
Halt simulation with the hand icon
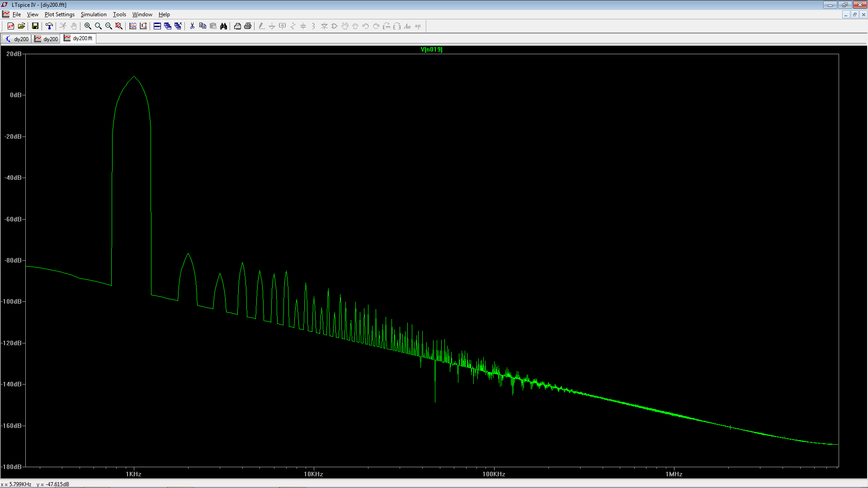(x=74, y=26)
